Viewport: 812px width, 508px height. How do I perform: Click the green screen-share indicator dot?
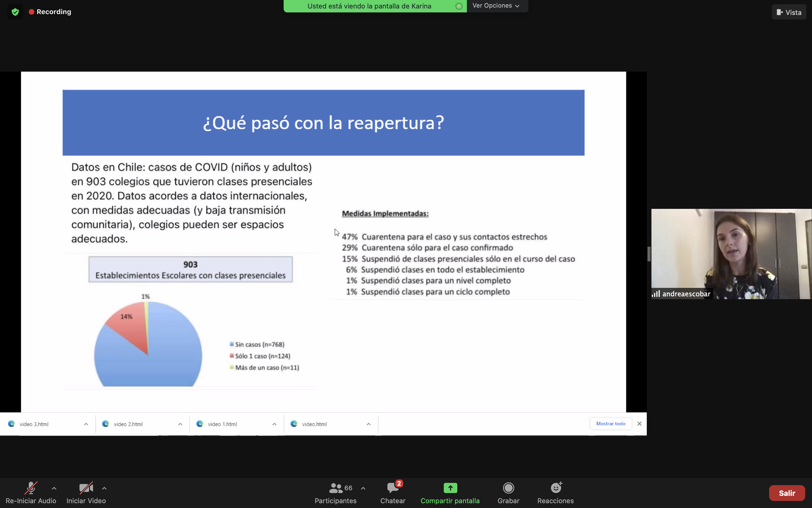click(x=459, y=6)
